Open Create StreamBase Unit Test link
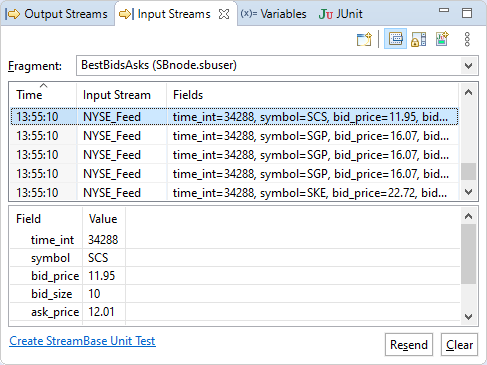The height and width of the screenshot is (365, 487). [82, 341]
